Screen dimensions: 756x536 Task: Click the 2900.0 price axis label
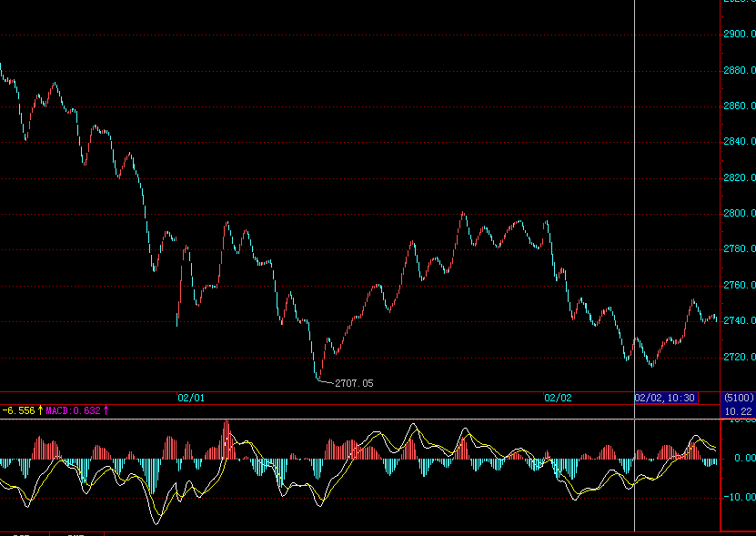[739, 35]
